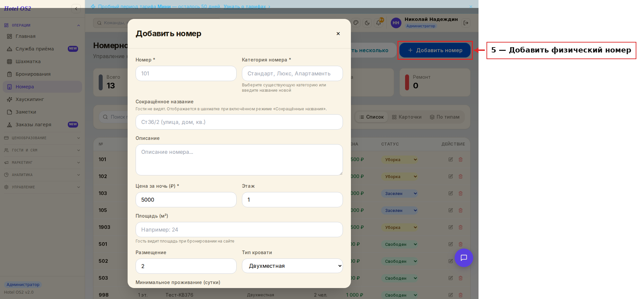This screenshot has width=644, height=299.
Task: Click the Добавить номер button
Action: pyautogui.click(x=435, y=50)
